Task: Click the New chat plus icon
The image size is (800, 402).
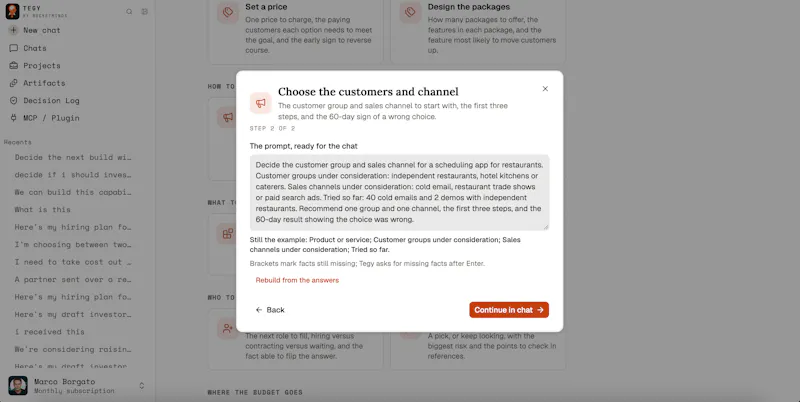Action: [13, 30]
